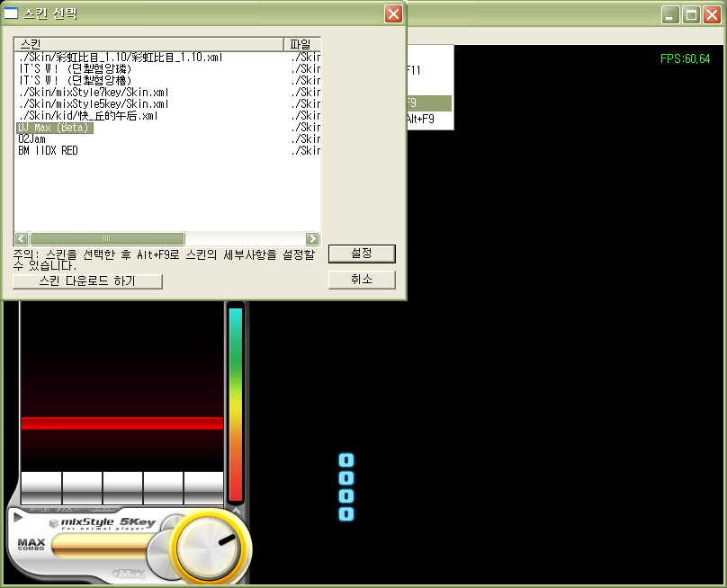Select the O2Jam skin entry
727x588 pixels.
click(x=32, y=139)
